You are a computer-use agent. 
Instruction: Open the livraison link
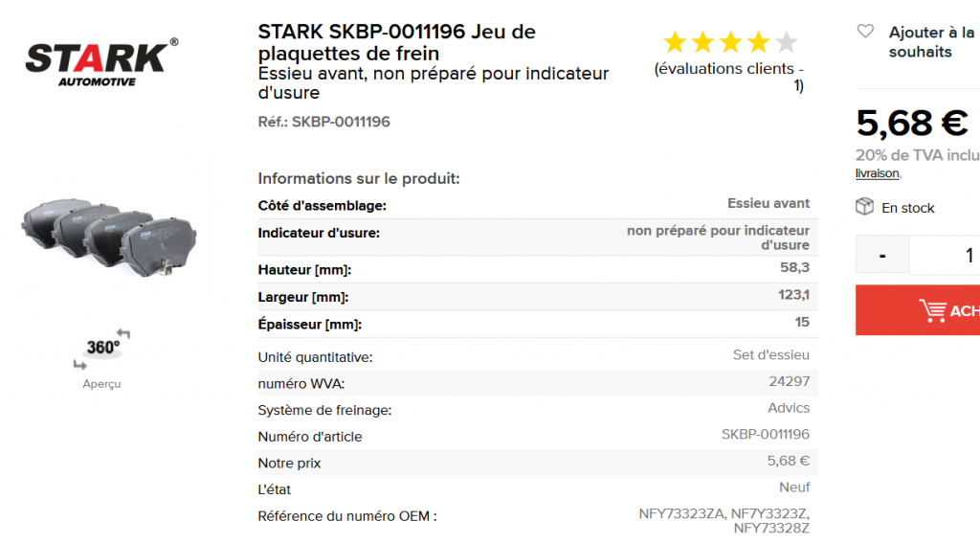click(x=877, y=173)
